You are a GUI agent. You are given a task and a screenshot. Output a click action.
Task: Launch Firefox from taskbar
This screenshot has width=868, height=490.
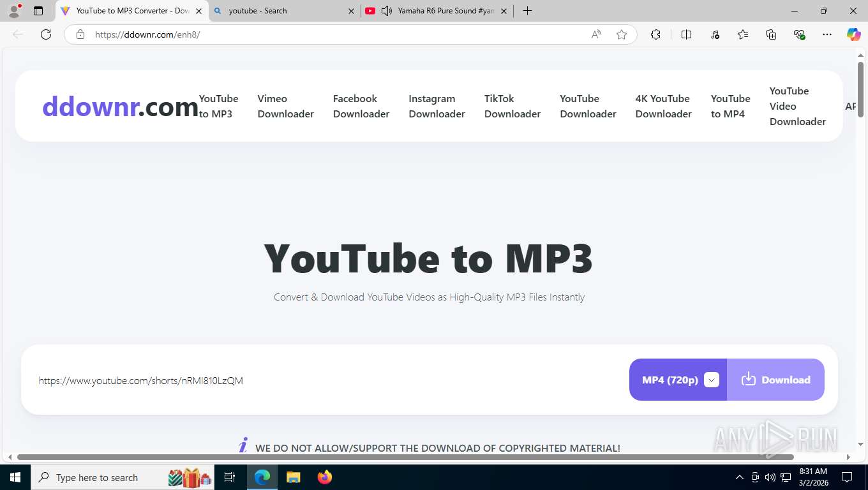click(324, 477)
